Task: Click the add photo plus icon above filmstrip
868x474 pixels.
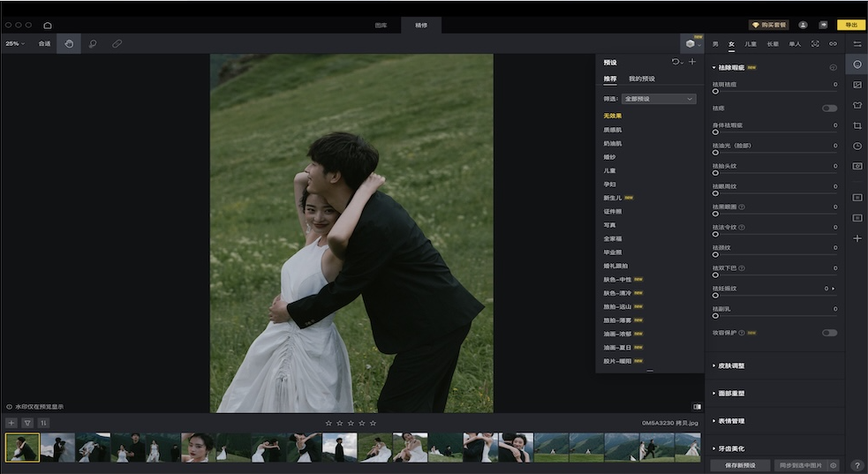Action: pyautogui.click(x=11, y=423)
